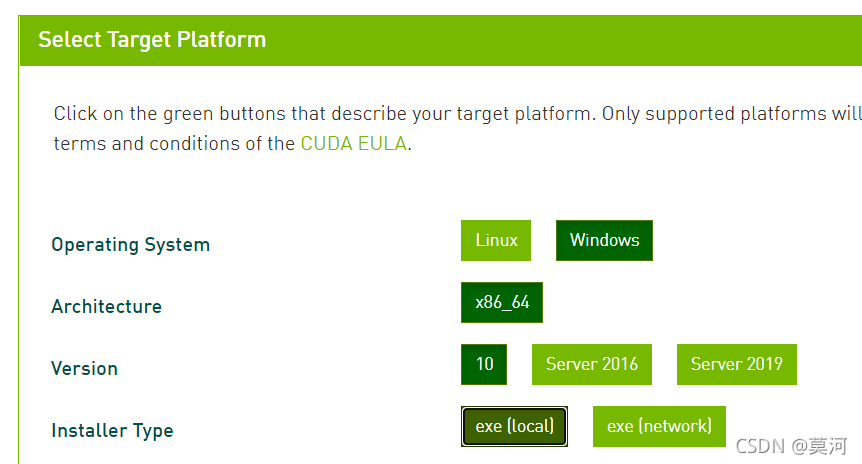Pick Windows version 10
This screenshot has height=464, width=862.
pos(484,364)
